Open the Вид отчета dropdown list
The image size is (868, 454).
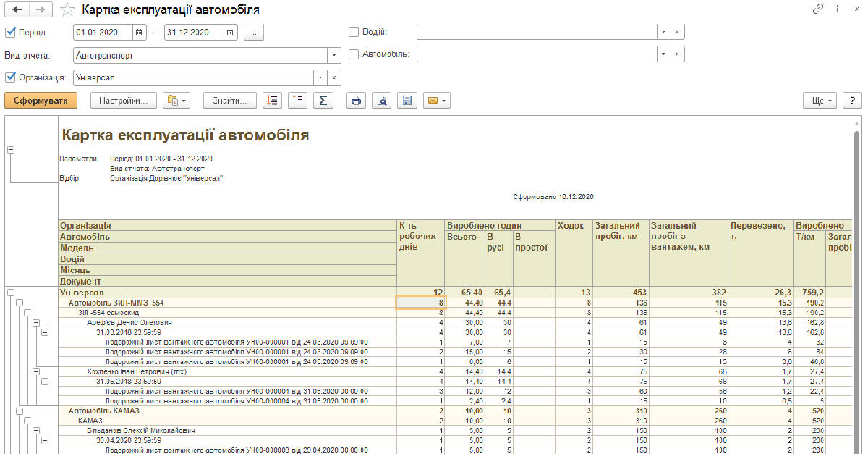(334, 55)
